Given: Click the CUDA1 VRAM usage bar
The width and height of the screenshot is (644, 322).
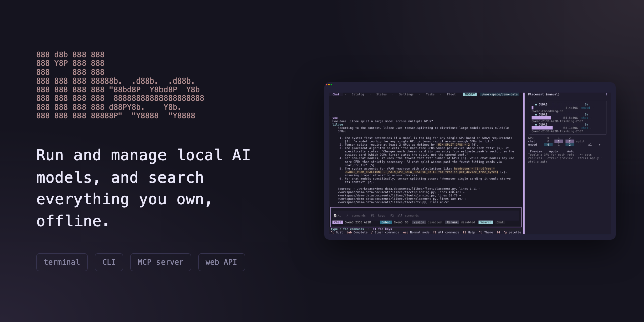Looking at the screenshot, I should click(x=541, y=118).
